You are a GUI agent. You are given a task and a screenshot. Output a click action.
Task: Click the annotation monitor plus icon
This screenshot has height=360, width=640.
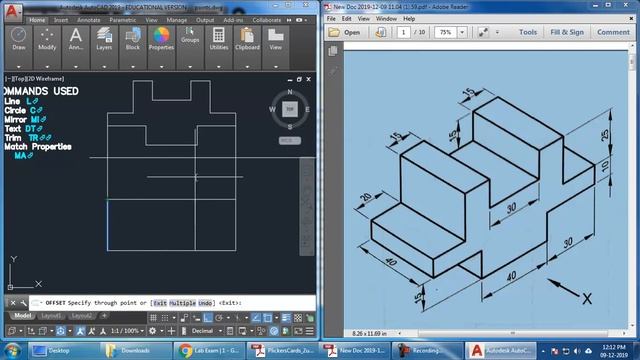click(171, 331)
